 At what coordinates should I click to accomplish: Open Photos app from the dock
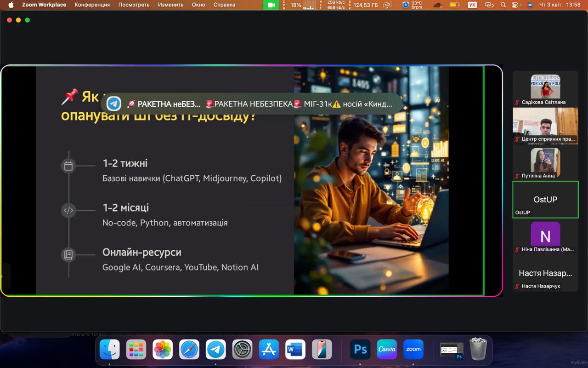coord(163,350)
